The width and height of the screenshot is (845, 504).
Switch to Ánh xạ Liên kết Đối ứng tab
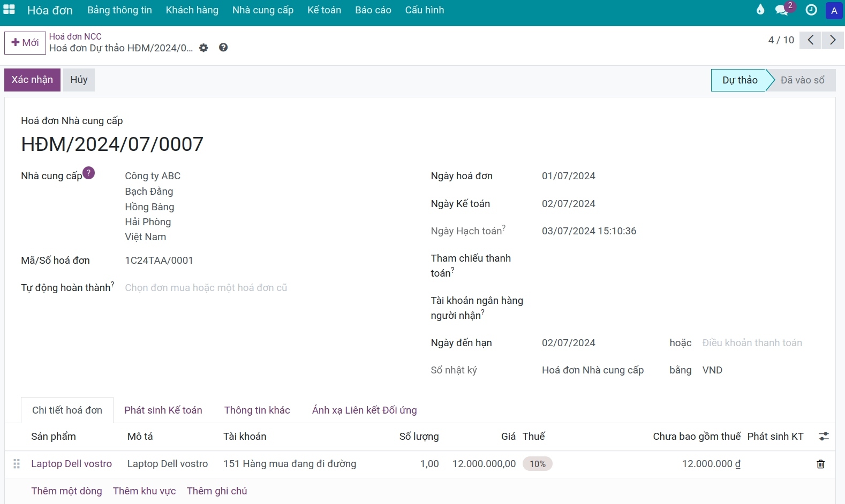tap(365, 410)
